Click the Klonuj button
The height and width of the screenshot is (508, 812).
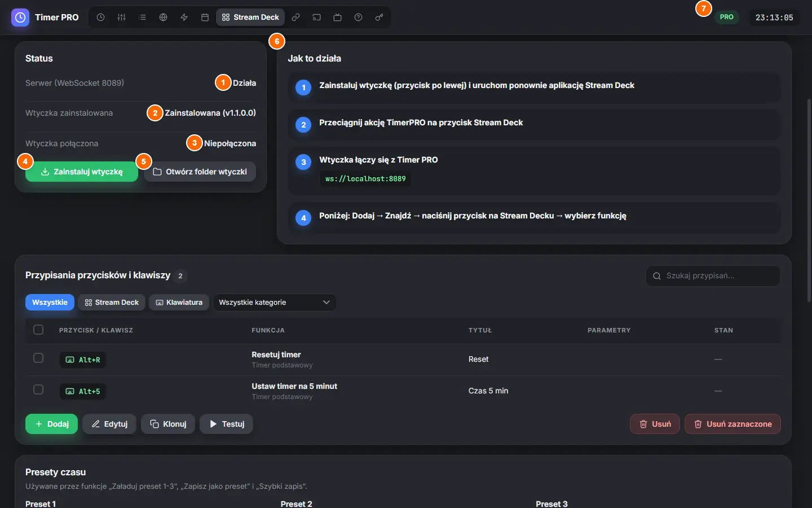[x=168, y=424]
